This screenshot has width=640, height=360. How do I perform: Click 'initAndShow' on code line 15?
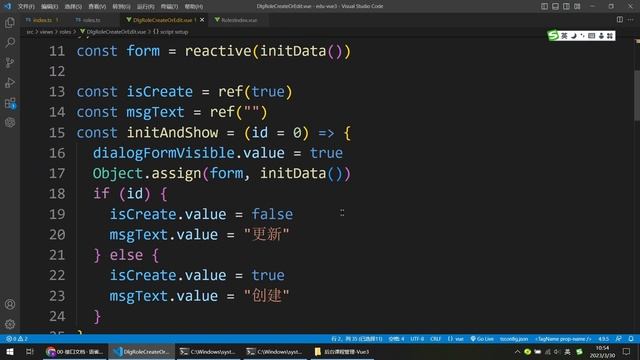click(x=172, y=133)
